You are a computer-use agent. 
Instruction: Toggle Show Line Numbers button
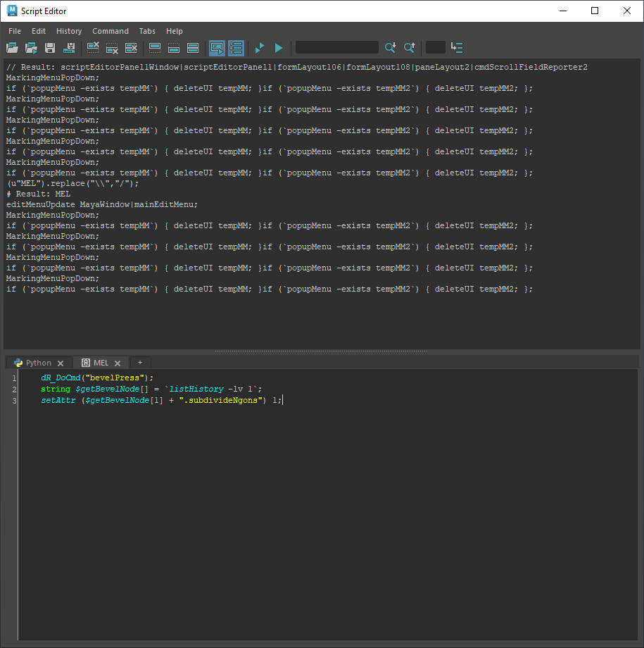click(236, 48)
